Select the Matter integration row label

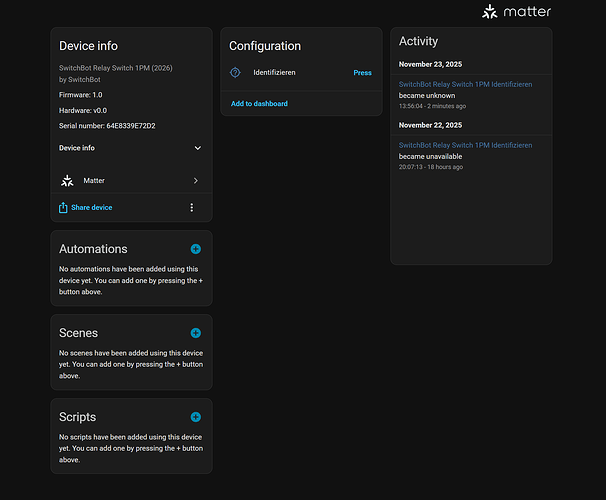(x=94, y=181)
